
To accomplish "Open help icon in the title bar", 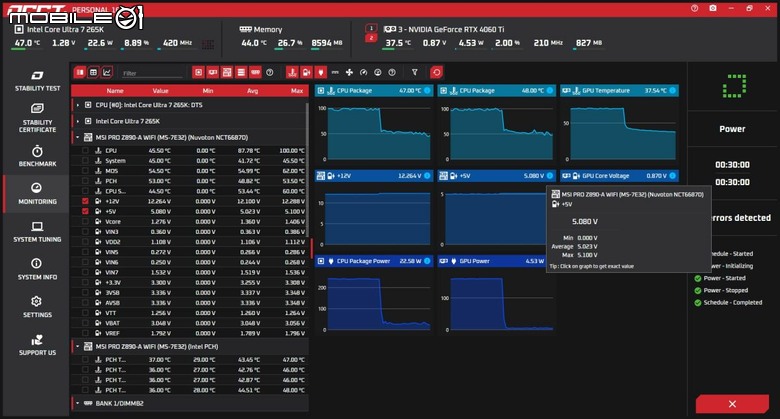I will click(x=694, y=8).
